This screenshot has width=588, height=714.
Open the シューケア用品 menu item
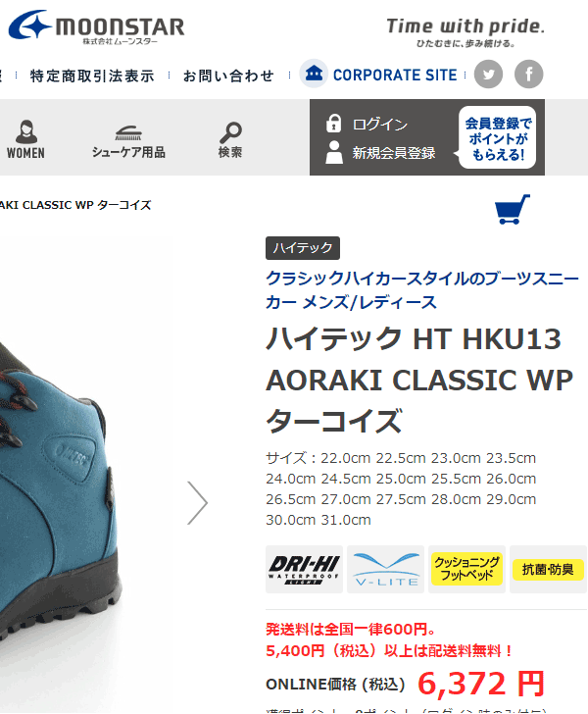point(128,141)
